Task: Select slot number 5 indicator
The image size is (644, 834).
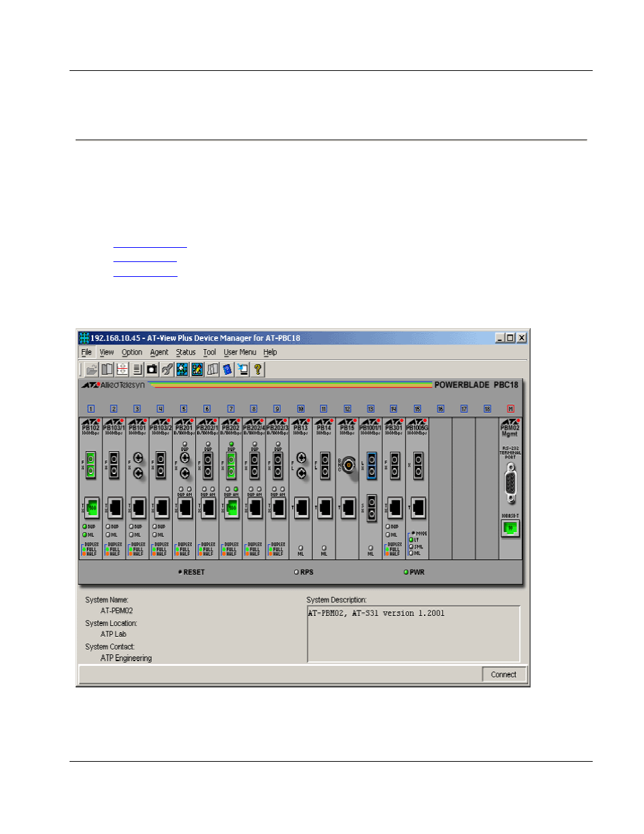Action: click(184, 409)
